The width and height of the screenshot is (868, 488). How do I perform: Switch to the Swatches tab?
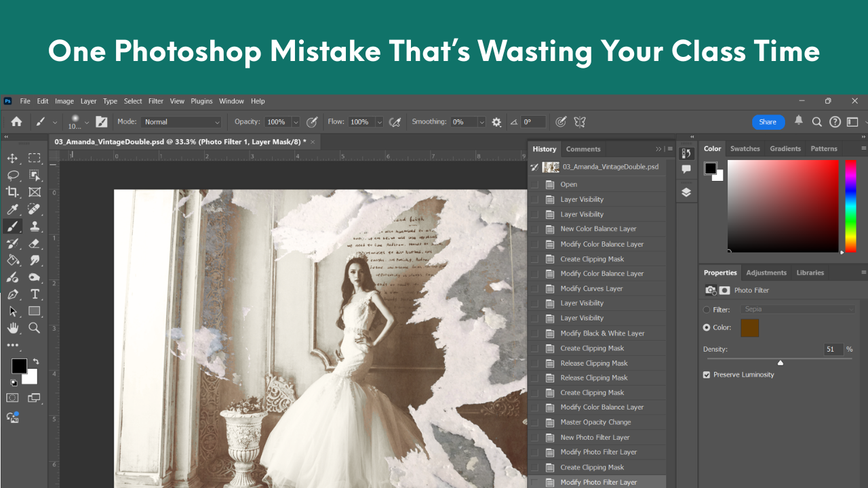pyautogui.click(x=745, y=148)
